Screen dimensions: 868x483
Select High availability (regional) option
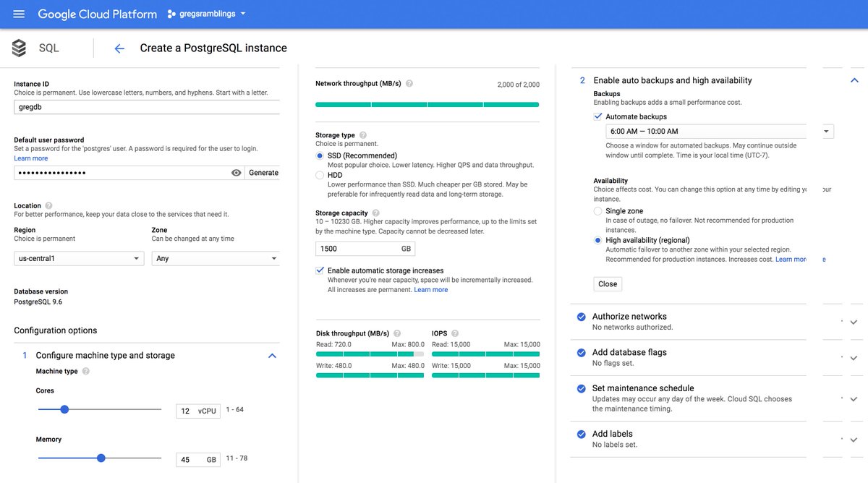[x=598, y=240]
